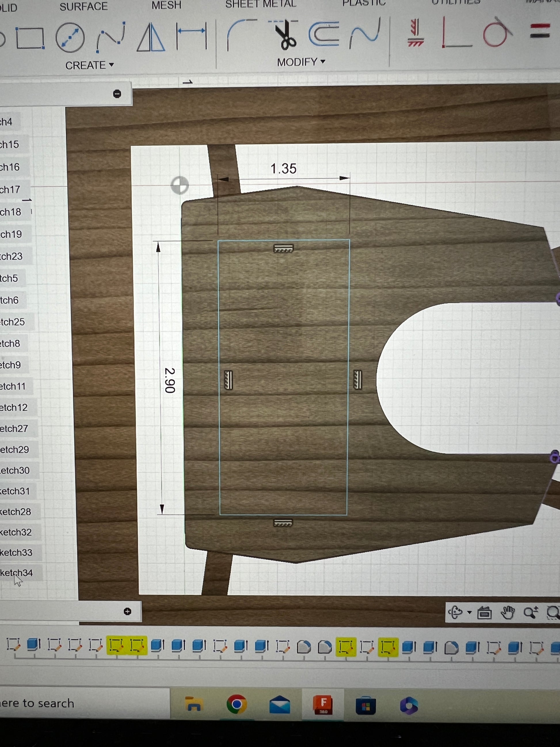This screenshot has width=560, height=747.
Task: Open Chrome from the taskbar
Action: click(237, 704)
